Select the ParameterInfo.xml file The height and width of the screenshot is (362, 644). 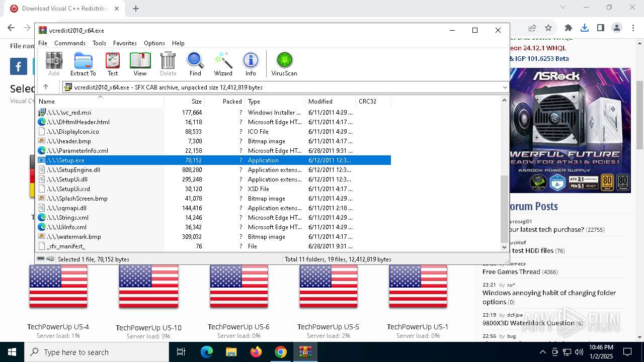213,151
